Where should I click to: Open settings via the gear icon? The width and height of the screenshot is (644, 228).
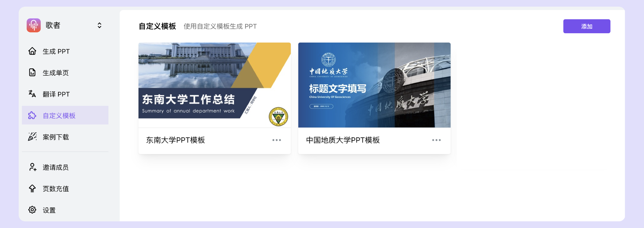32,210
